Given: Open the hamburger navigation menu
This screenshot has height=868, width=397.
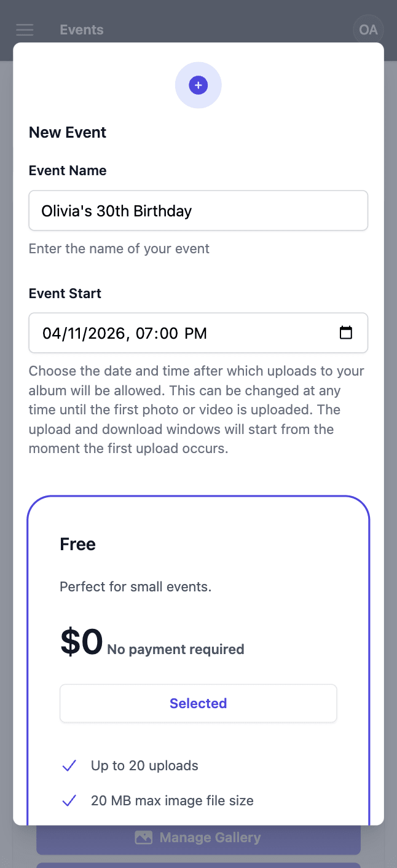Looking at the screenshot, I should click(x=25, y=30).
